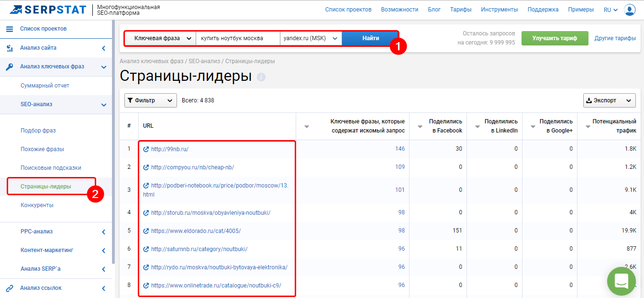Open the Ключевая фраза search type dropdown

pyautogui.click(x=160, y=38)
